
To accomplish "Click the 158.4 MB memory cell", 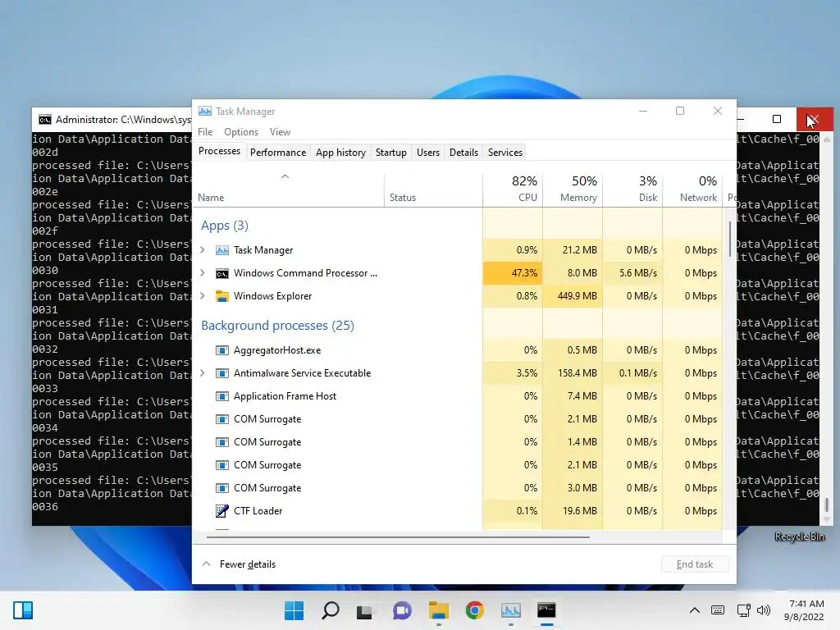I will tap(573, 373).
